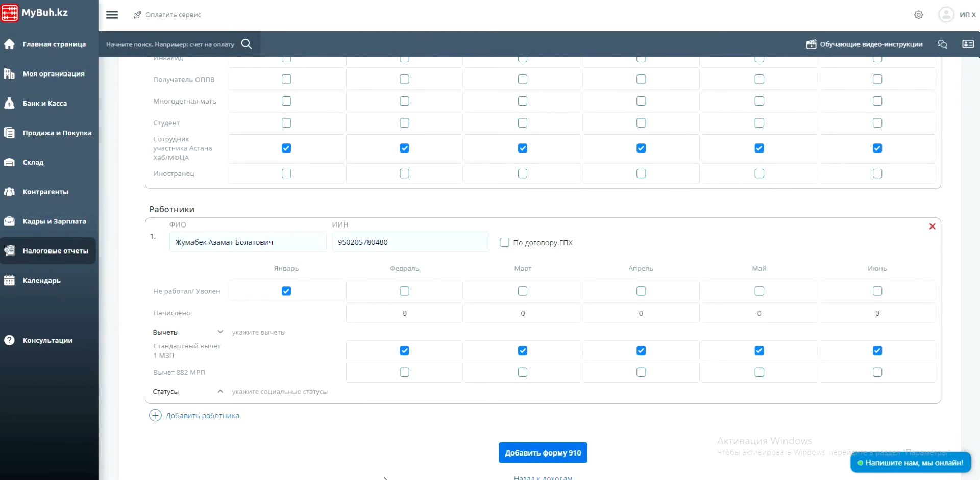
Task: Check Не работал/Уволен for Февраль
Action: click(x=405, y=291)
